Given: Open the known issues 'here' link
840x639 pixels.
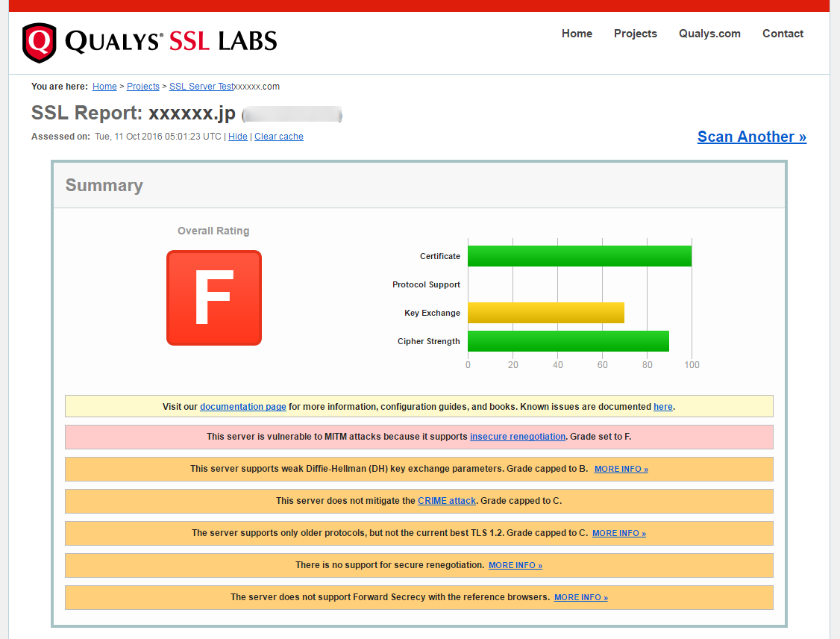Looking at the screenshot, I should coord(662,407).
